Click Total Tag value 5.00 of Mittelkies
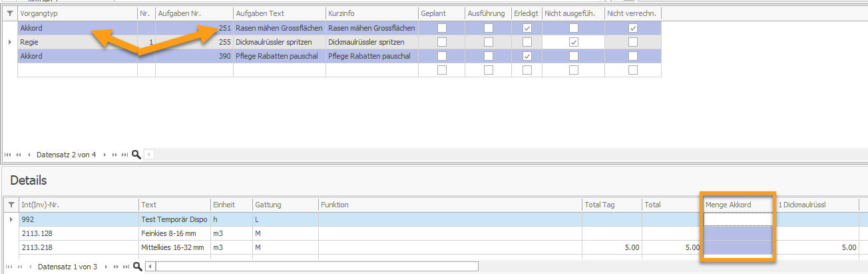This screenshot has height=274, width=868. [x=612, y=247]
